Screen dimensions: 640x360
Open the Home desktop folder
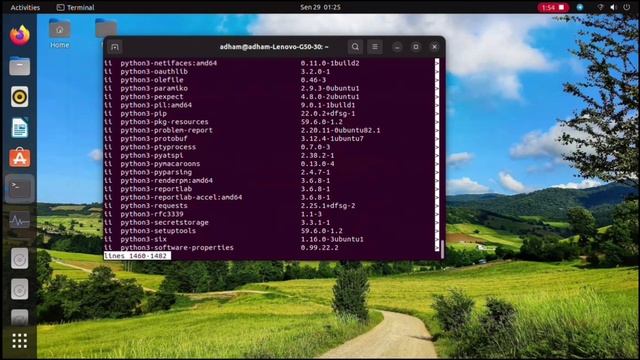60,34
